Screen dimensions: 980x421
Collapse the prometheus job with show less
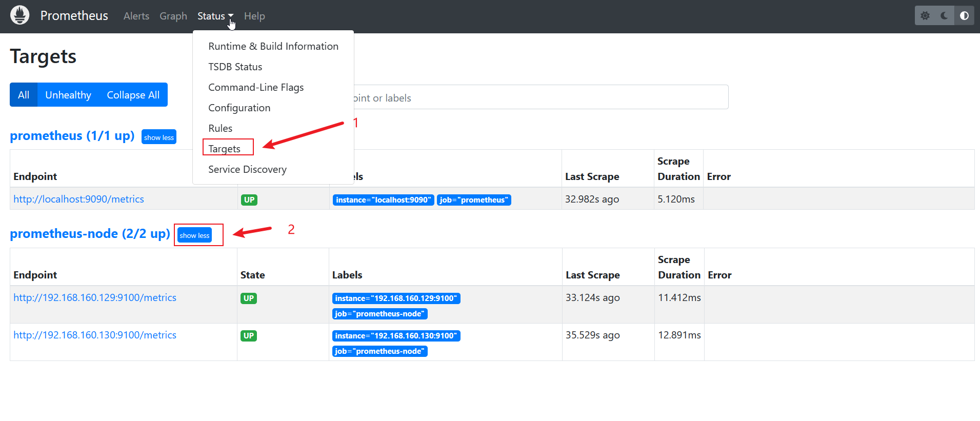(x=159, y=137)
